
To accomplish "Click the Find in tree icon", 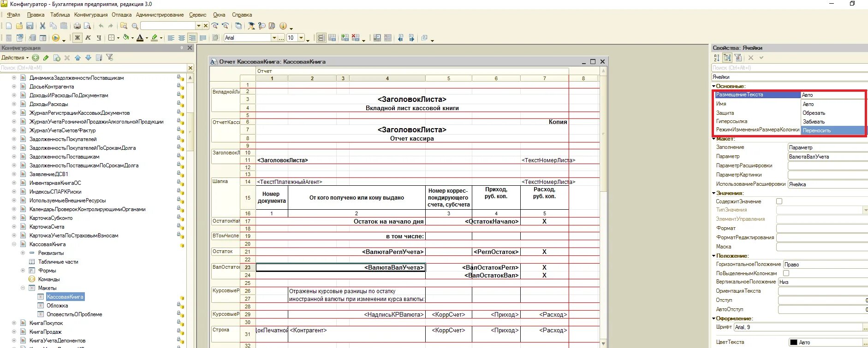I will 124,26.
